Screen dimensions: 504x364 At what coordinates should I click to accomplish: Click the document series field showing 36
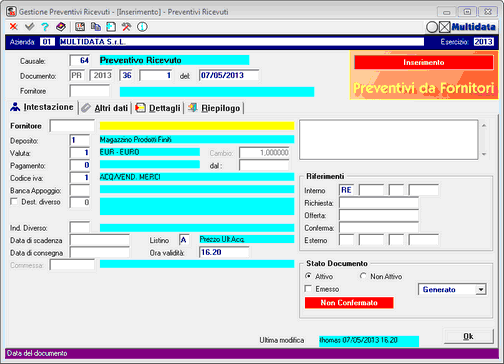(126, 75)
